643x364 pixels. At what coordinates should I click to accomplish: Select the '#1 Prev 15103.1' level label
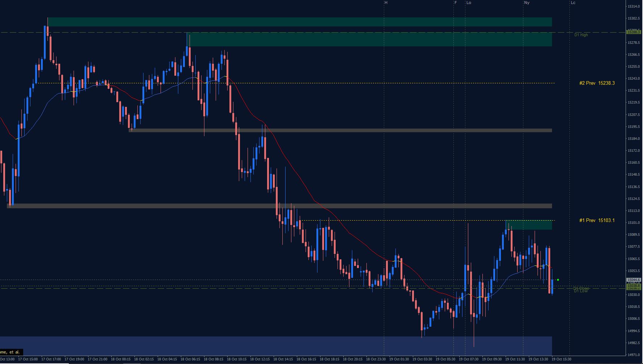coord(597,220)
